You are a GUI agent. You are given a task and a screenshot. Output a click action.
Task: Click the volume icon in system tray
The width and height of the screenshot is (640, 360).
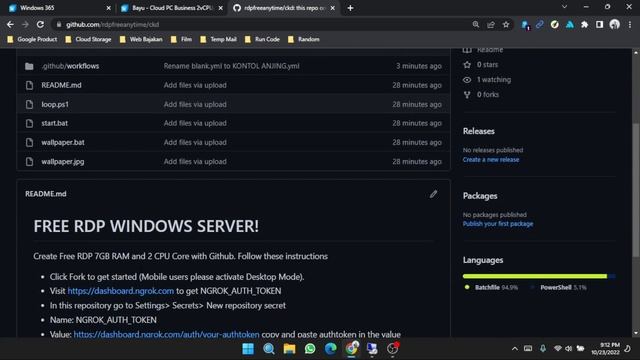click(569, 349)
